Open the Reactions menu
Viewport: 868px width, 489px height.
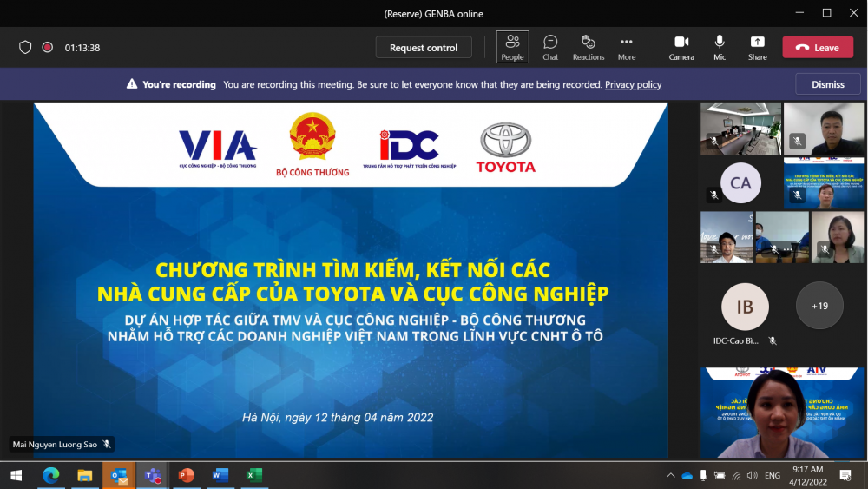point(588,47)
